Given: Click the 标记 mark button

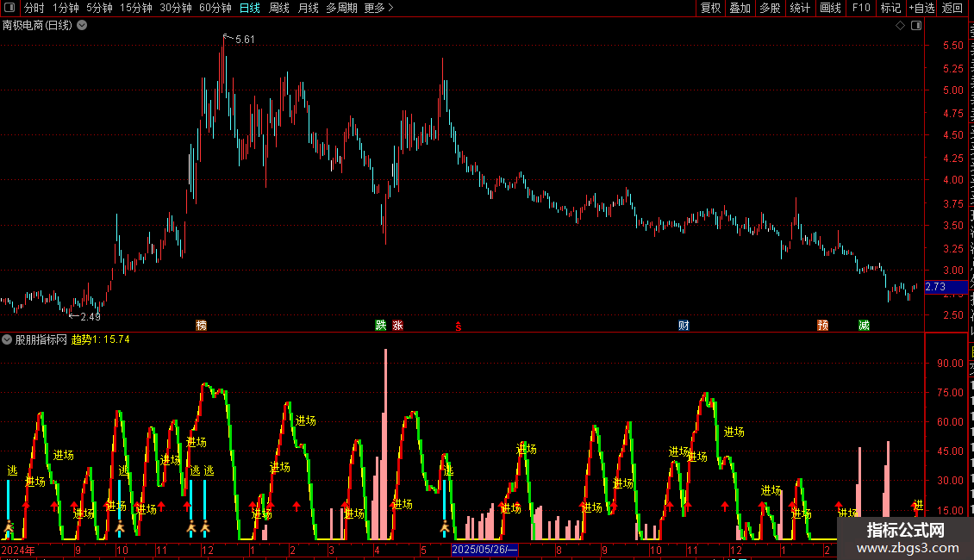Looking at the screenshot, I should tap(890, 8).
